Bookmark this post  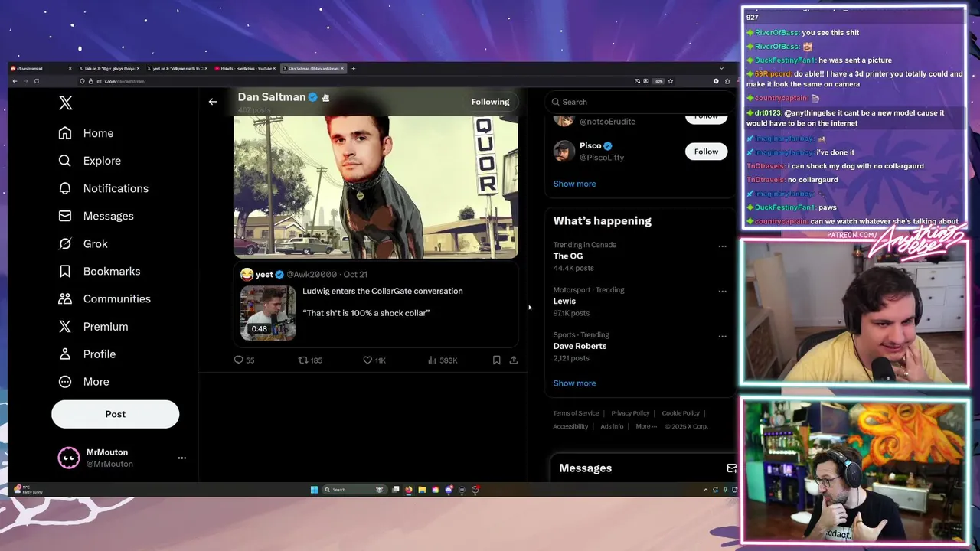pyautogui.click(x=496, y=360)
